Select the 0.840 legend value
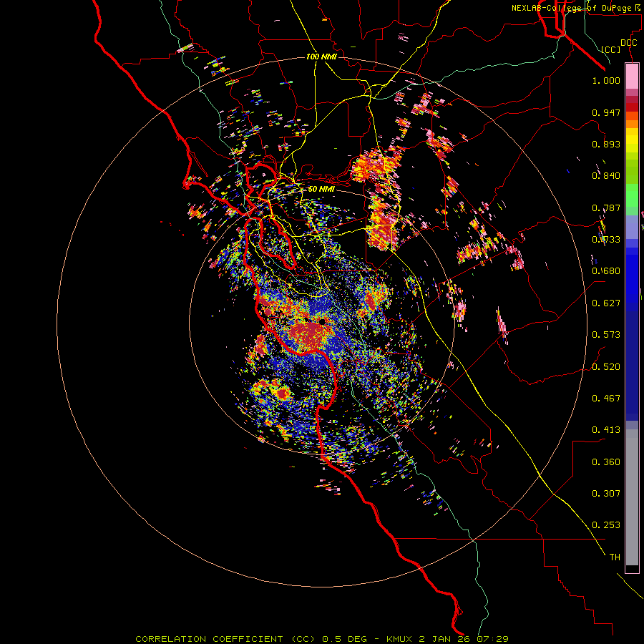Screen dimensions: 644x644 [x=606, y=176]
